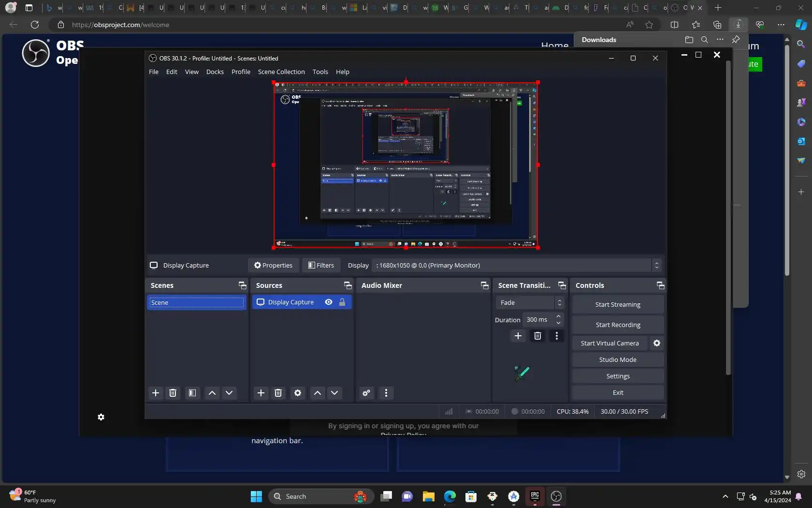Open the browser Settings and more menu
The height and width of the screenshot is (508, 812).
pos(781,25)
